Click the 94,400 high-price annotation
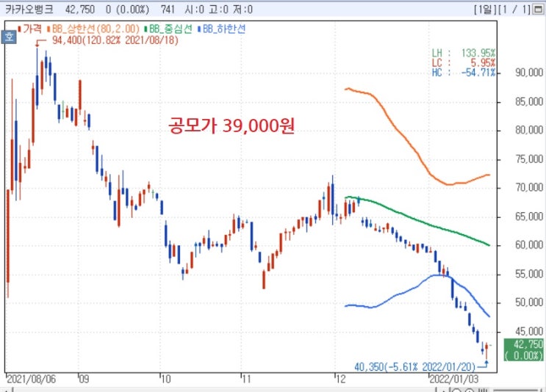Screen dimensions: 546x392 click(x=115, y=40)
